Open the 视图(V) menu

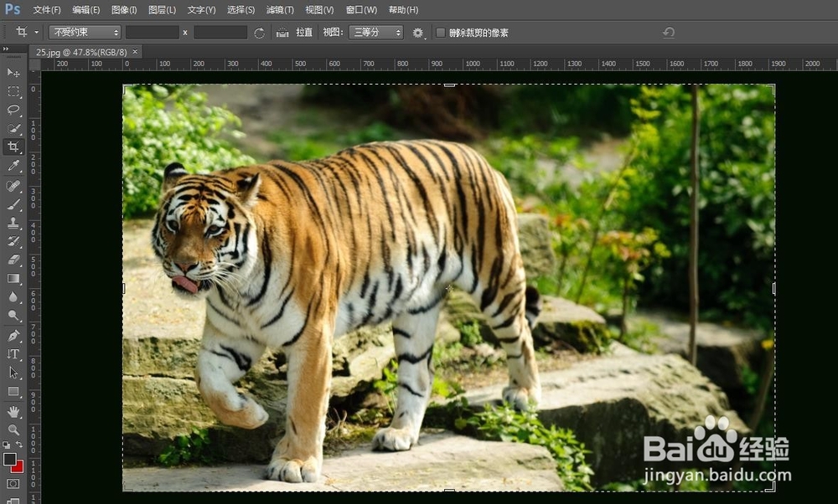point(319,9)
